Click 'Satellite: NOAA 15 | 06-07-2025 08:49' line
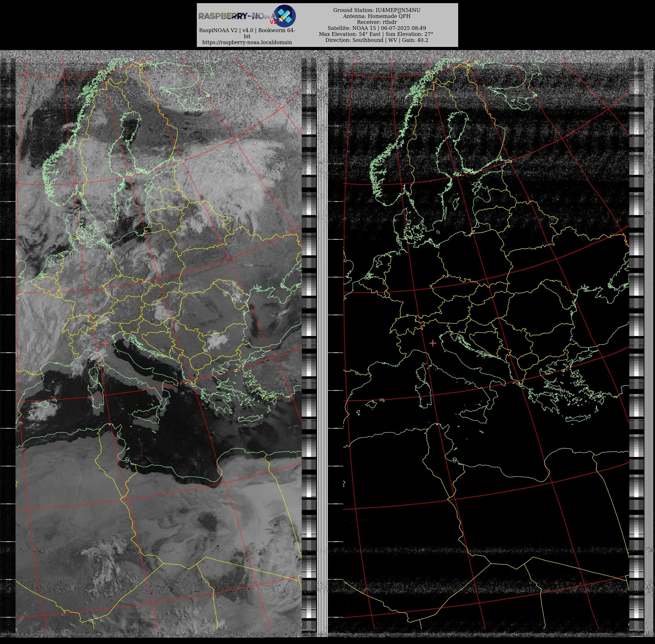Viewport: 655px width, 644px height. tap(377, 28)
